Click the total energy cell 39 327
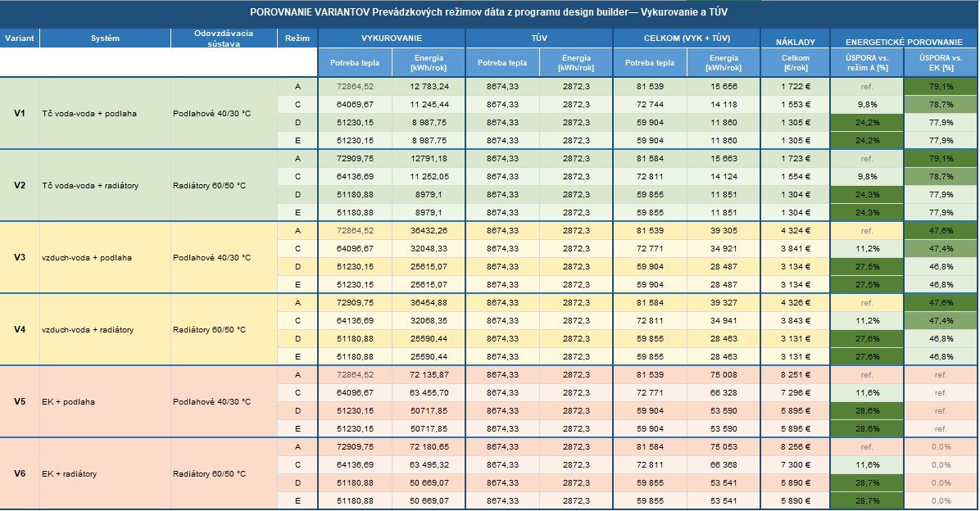This screenshot has width=980, height=511. 724,302
